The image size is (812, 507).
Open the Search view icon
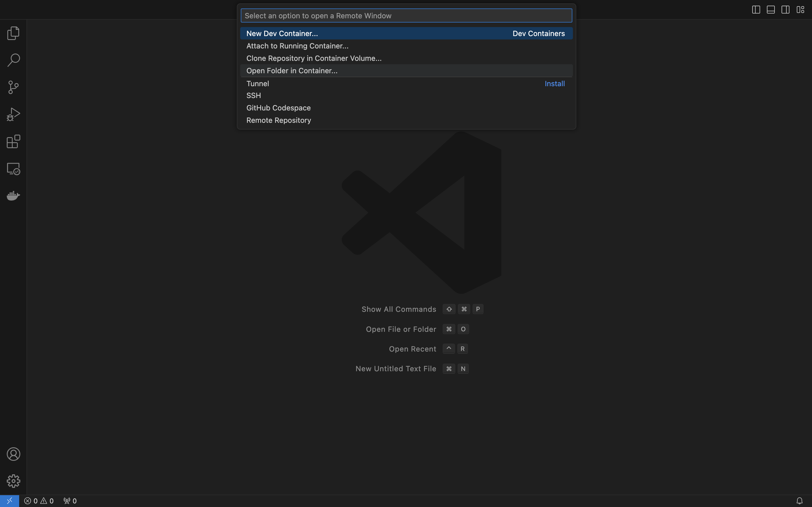14,60
